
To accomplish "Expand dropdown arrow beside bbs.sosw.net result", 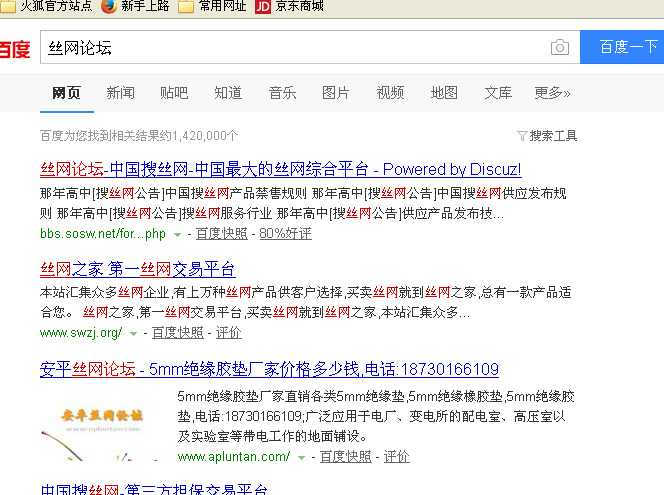I will (x=178, y=234).
